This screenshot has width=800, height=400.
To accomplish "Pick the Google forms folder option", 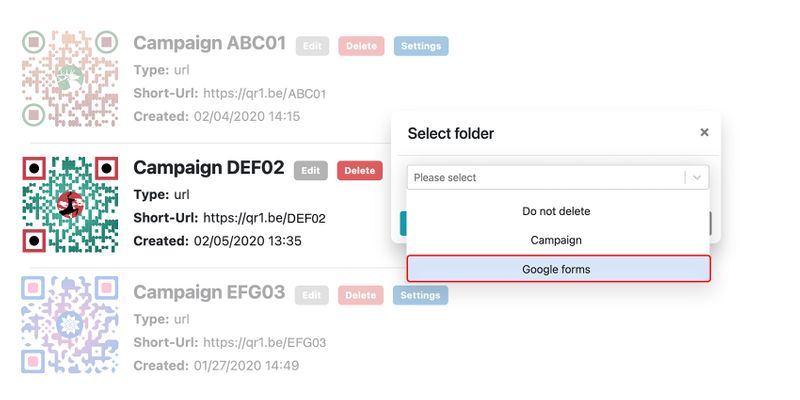I will (x=558, y=269).
